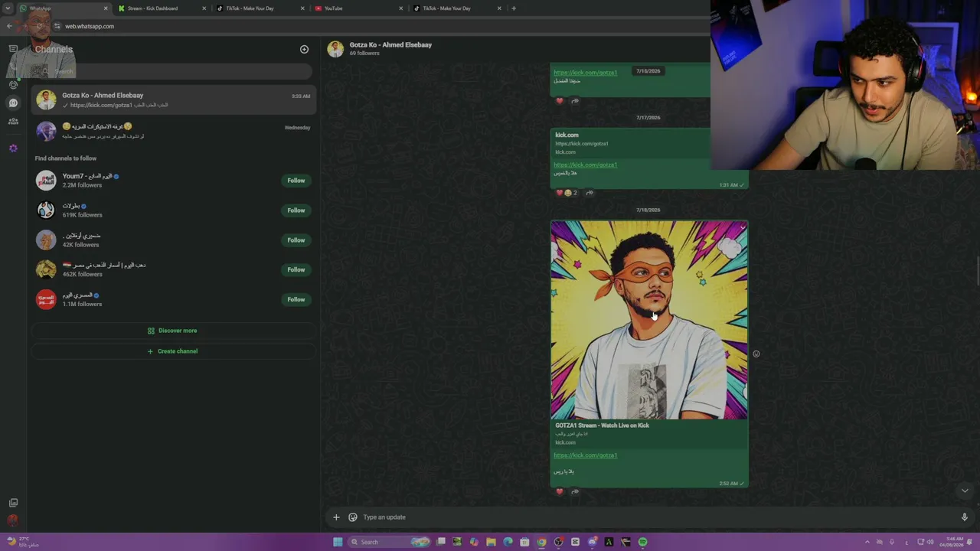The height and width of the screenshot is (551, 980).
Task: Click the site info icon in address bar
Action: (x=57, y=26)
